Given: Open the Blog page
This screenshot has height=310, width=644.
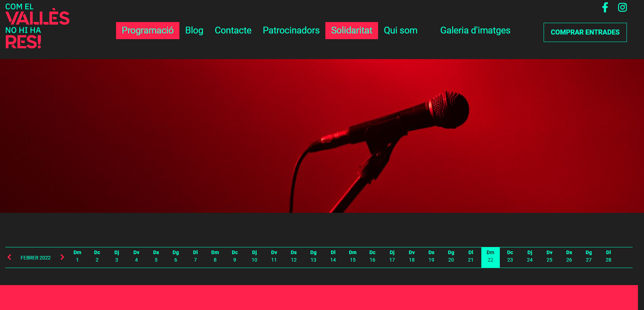Looking at the screenshot, I should (x=194, y=31).
